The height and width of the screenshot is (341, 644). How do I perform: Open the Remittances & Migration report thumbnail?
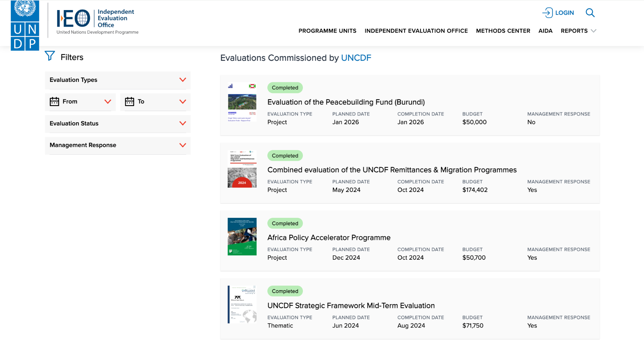coord(242,169)
